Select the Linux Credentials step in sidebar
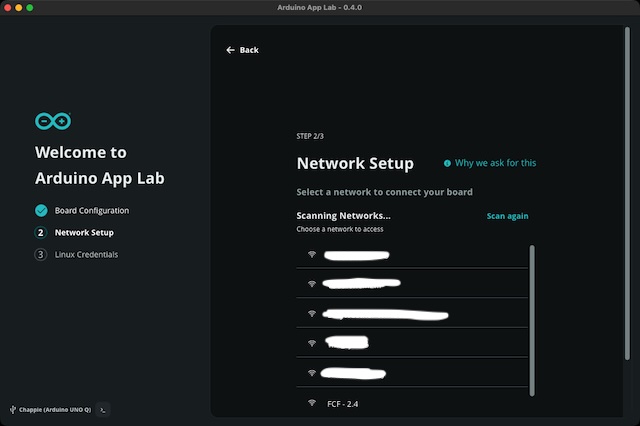This screenshot has height=426, width=640. (86, 255)
